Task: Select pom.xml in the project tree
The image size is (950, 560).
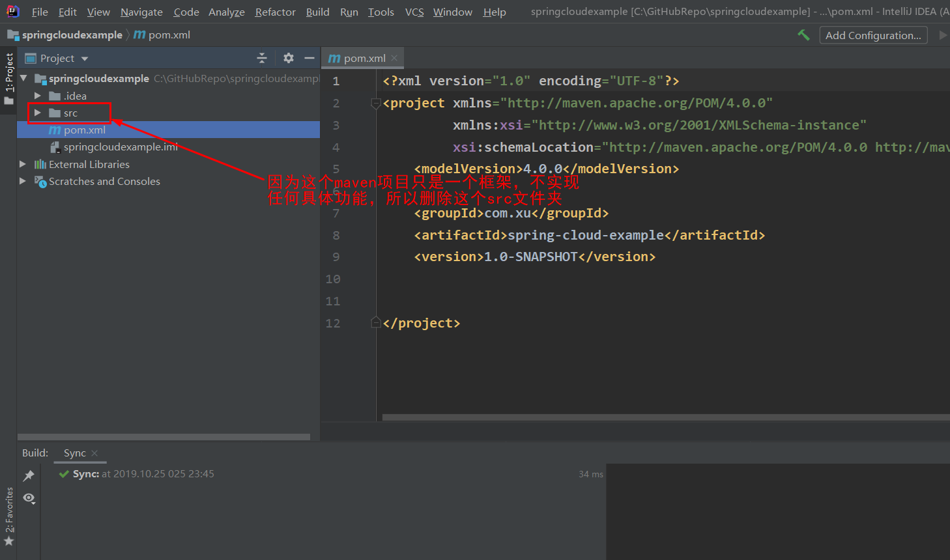Action: coord(168,130)
